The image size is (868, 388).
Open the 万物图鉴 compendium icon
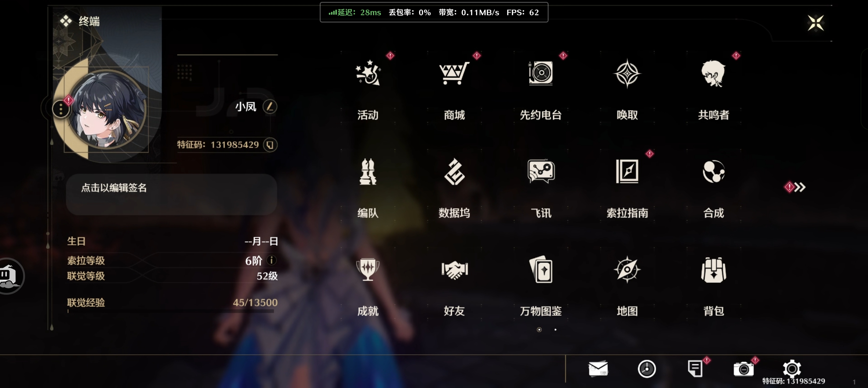(x=540, y=269)
